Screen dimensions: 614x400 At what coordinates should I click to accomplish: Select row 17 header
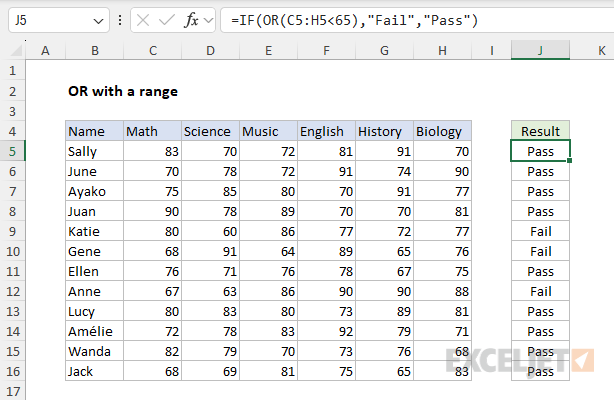coord(13,391)
